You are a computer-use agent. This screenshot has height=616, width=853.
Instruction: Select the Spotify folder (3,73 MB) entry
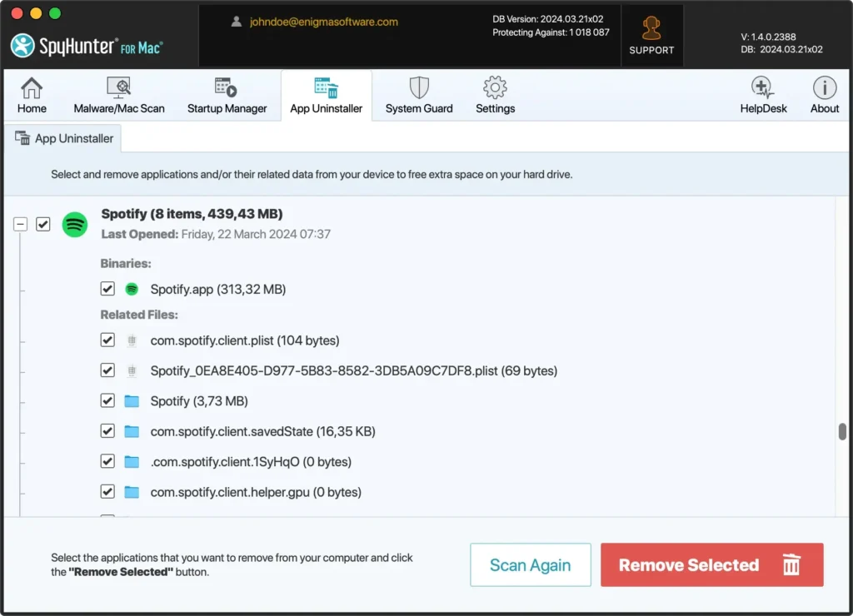click(x=198, y=401)
